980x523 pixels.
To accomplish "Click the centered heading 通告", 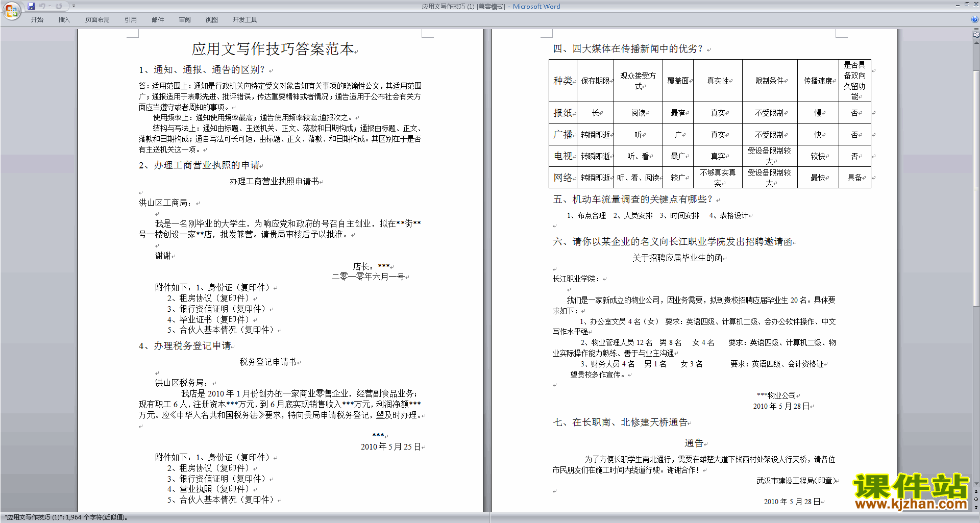I will [x=694, y=443].
